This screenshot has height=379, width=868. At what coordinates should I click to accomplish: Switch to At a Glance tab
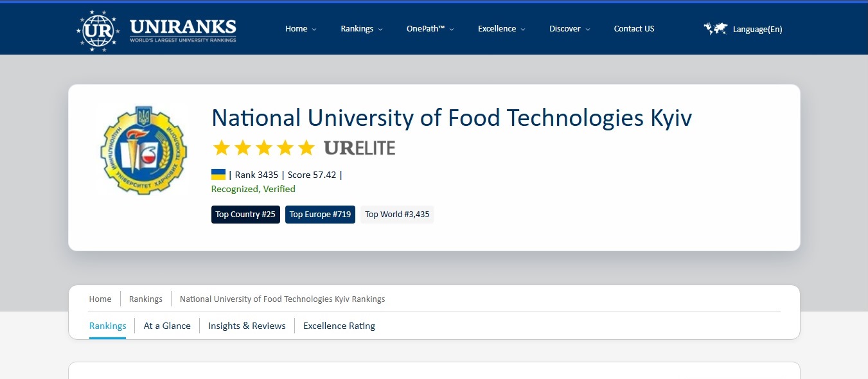[x=167, y=326]
